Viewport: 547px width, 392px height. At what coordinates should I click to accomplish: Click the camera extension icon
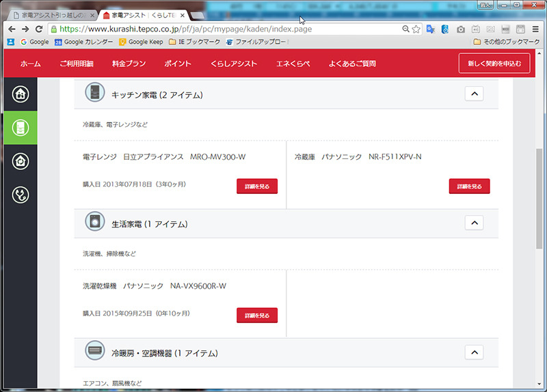(461, 29)
